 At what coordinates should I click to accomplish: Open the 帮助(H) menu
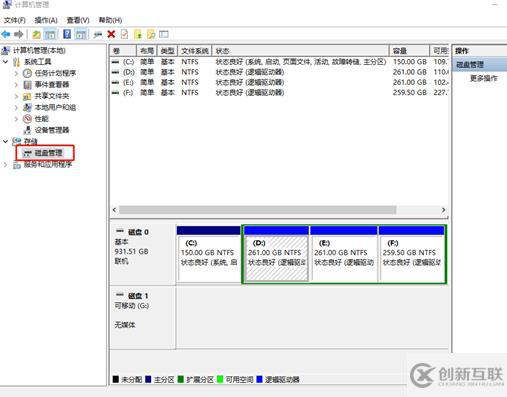[110, 20]
